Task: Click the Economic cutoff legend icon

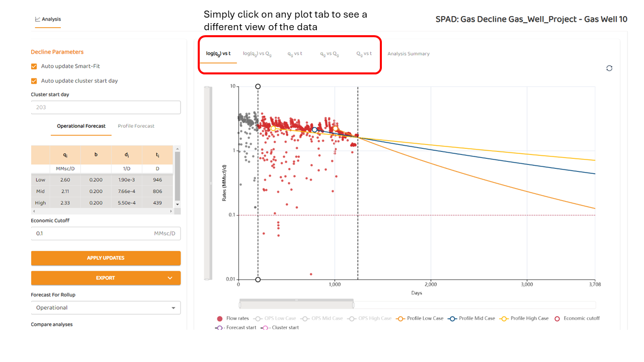Action: pos(557,318)
